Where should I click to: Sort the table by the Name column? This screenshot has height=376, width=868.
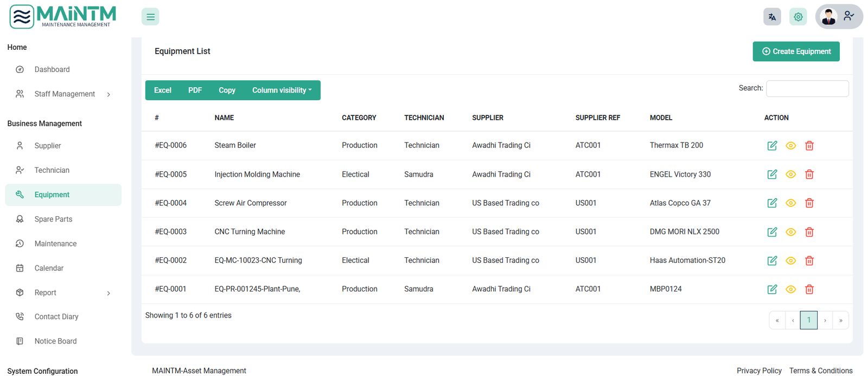(224, 118)
